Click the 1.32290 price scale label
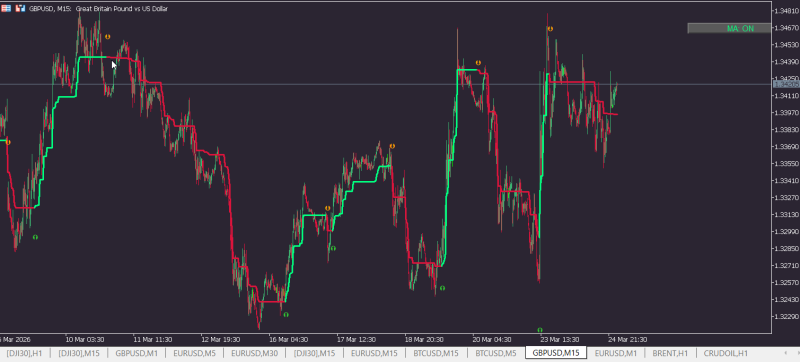 tap(786, 316)
